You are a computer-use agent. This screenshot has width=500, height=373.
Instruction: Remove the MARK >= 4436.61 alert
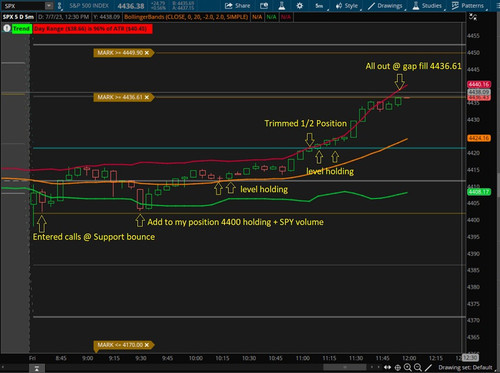[x=147, y=97]
